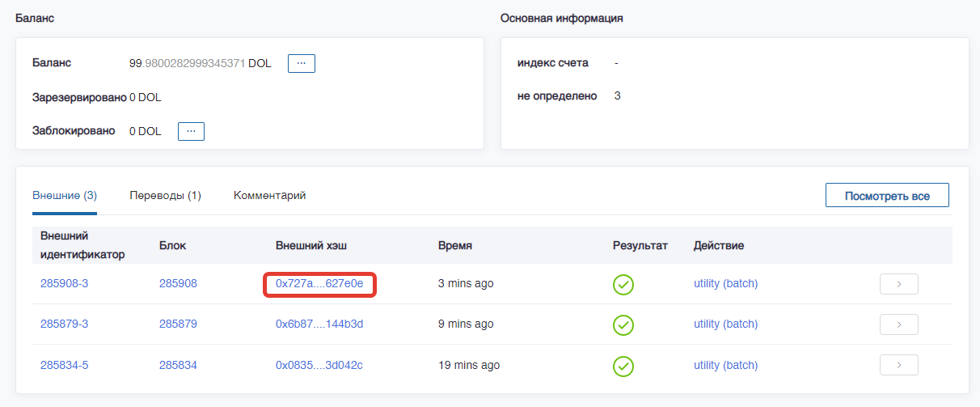Click hash link 0x0835....3d042c
980x407 pixels.
(x=319, y=365)
